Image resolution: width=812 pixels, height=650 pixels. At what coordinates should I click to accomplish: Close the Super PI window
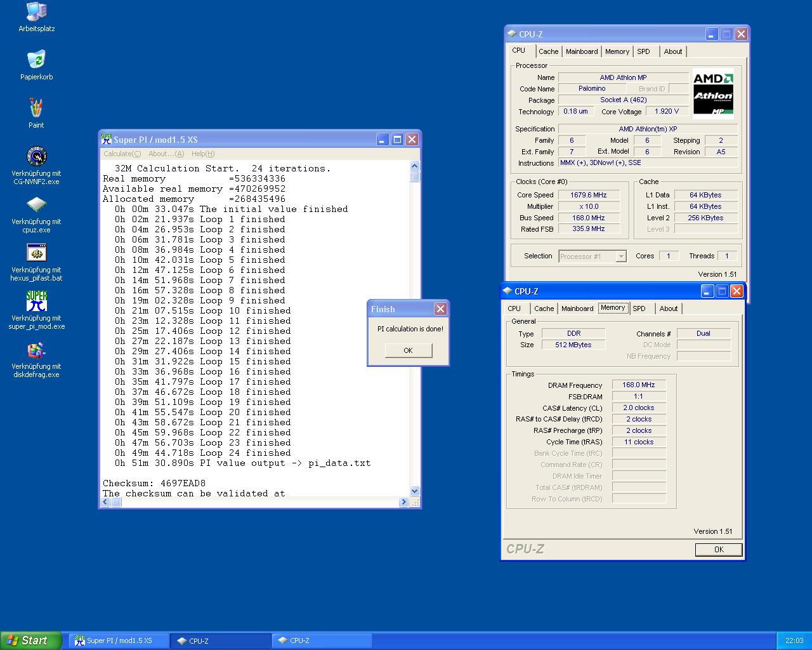click(412, 140)
